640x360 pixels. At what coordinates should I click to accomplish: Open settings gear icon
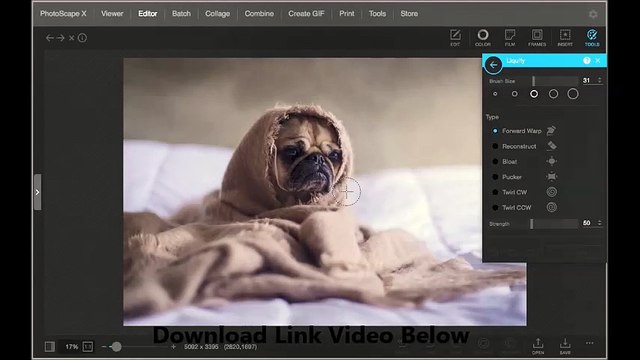click(593, 14)
